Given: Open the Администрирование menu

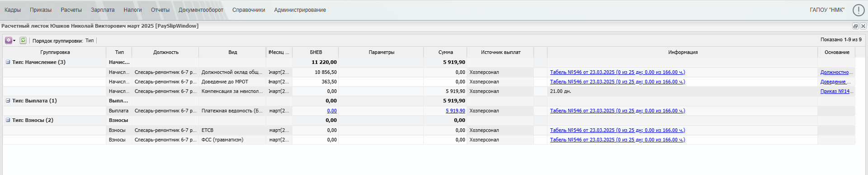Looking at the screenshot, I should click(x=300, y=10).
